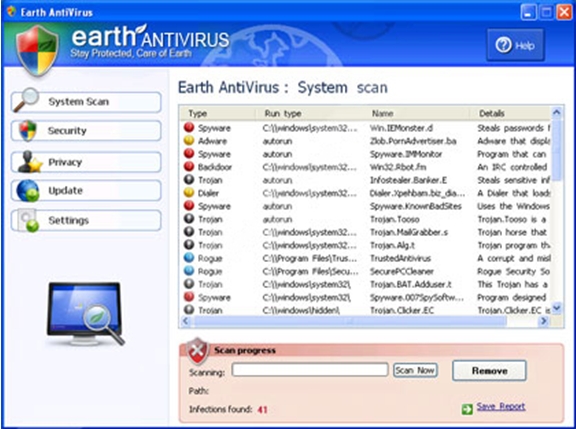Select the SecurePCCleaner rogue blue icon

coord(189,271)
